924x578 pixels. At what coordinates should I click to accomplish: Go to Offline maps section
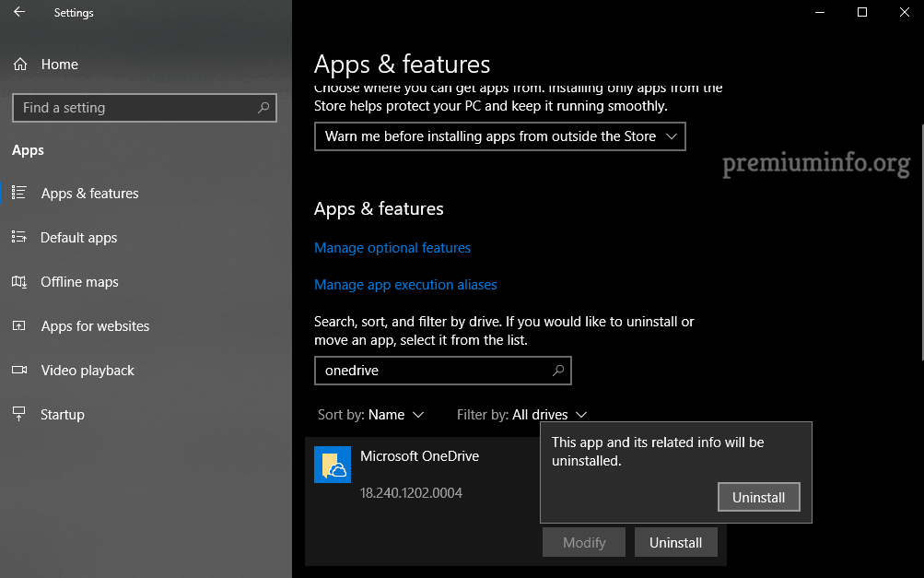pos(79,282)
